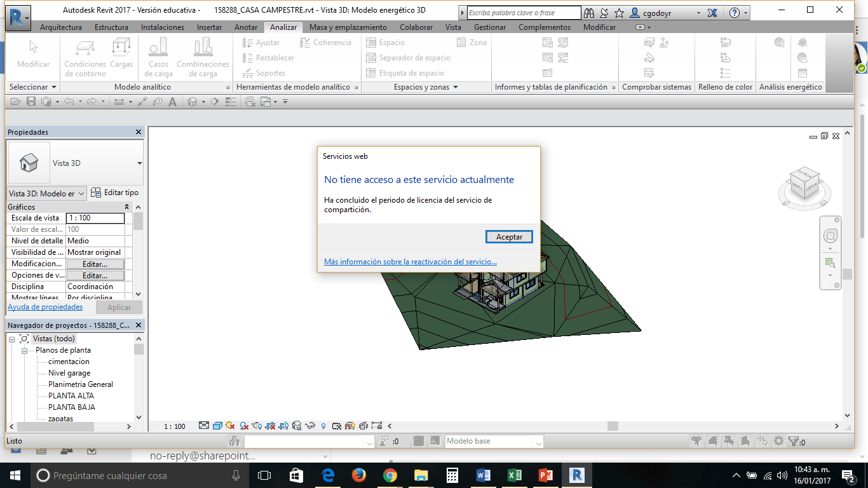Image resolution: width=868 pixels, height=488 pixels.
Task: Click the Escala de vista value field
Action: 95,218
